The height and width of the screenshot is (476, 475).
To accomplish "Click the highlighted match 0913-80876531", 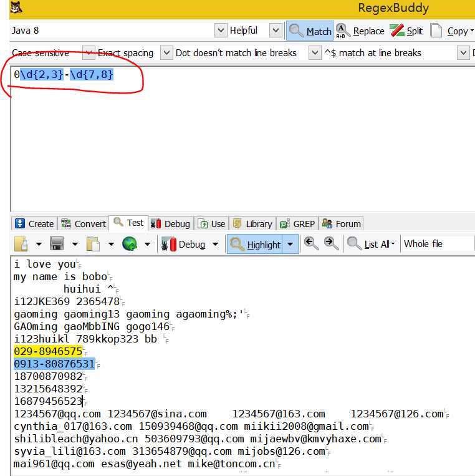I will pos(54,364).
